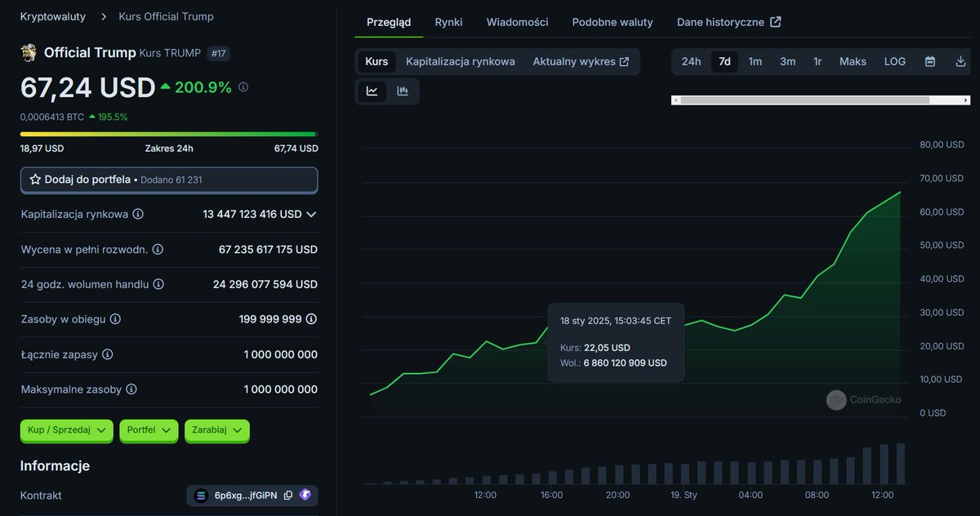This screenshot has height=516, width=980.
Task: Select Kapitalizacja rynkowa chart mode
Action: pyautogui.click(x=461, y=61)
